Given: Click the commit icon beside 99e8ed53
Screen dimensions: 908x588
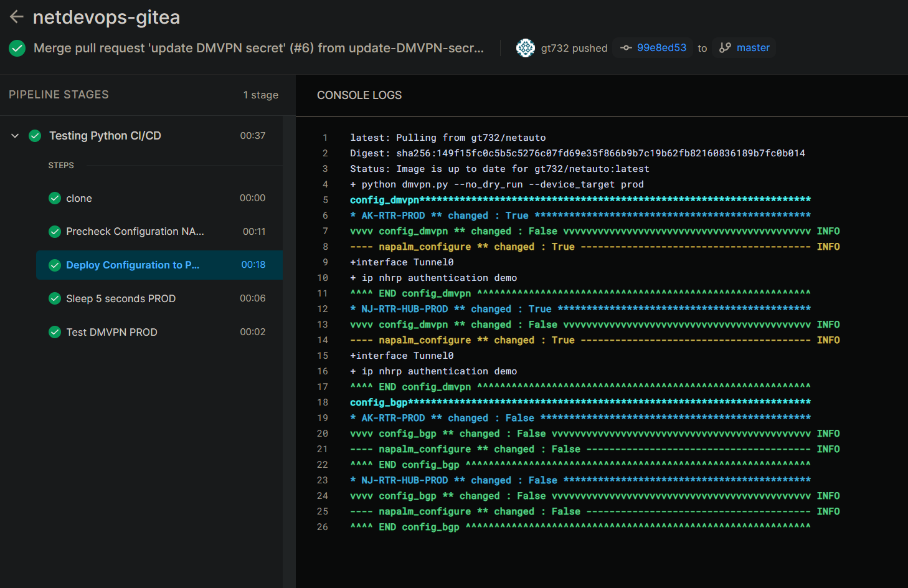Looking at the screenshot, I should pyautogui.click(x=626, y=48).
